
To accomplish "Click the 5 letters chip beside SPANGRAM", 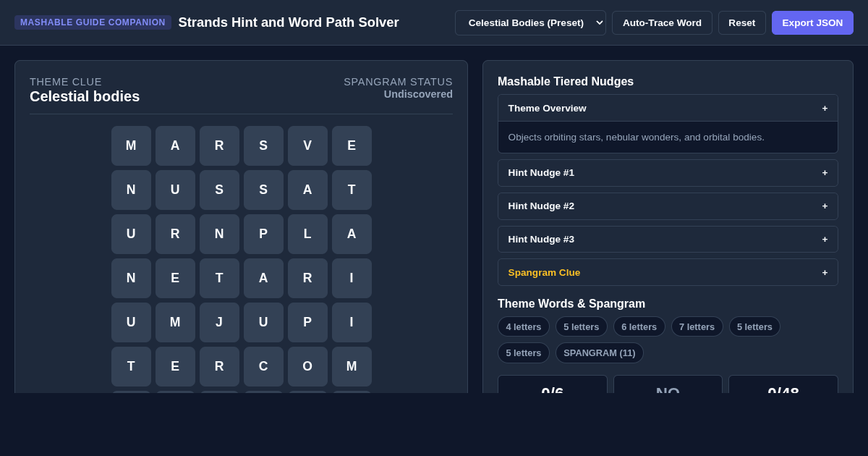I will 524,352.
